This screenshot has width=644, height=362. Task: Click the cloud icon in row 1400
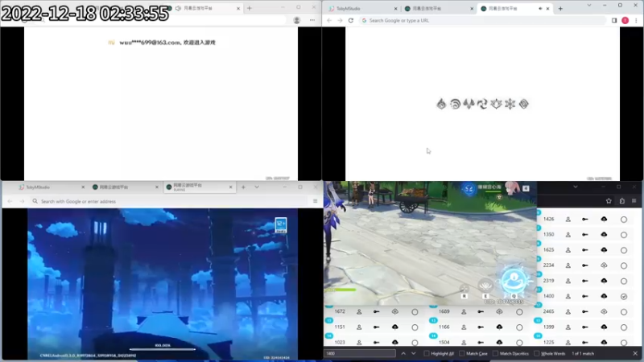[604, 296]
